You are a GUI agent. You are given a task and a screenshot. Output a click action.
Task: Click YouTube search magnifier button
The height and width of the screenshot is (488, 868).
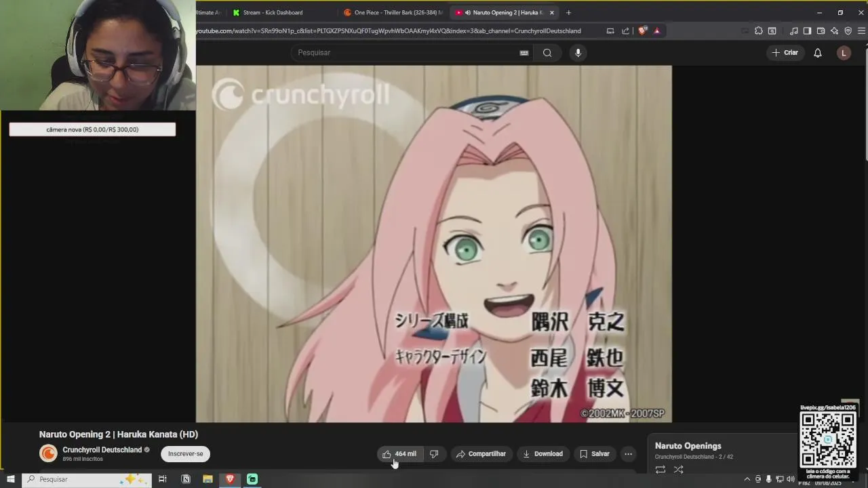(x=547, y=53)
